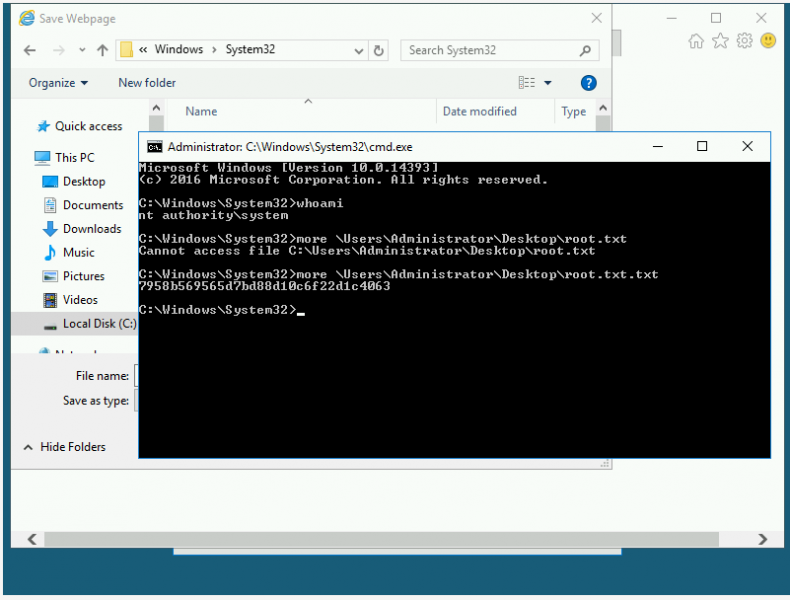Click the Pictures folder icon
The image size is (790, 600).
pyautogui.click(x=50, y=276)
